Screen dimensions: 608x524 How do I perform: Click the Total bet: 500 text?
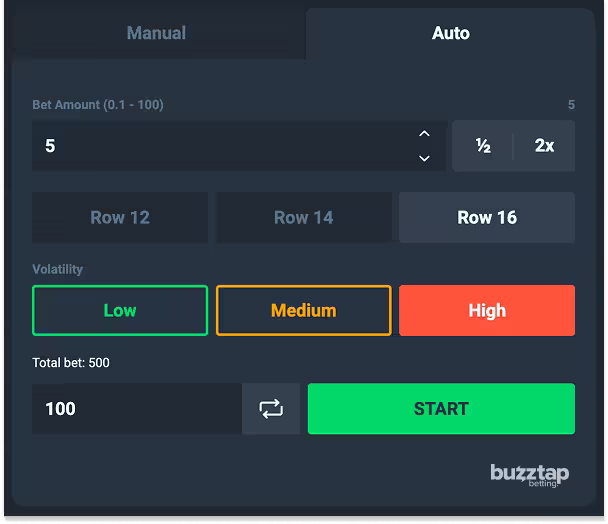pos(71,363)
